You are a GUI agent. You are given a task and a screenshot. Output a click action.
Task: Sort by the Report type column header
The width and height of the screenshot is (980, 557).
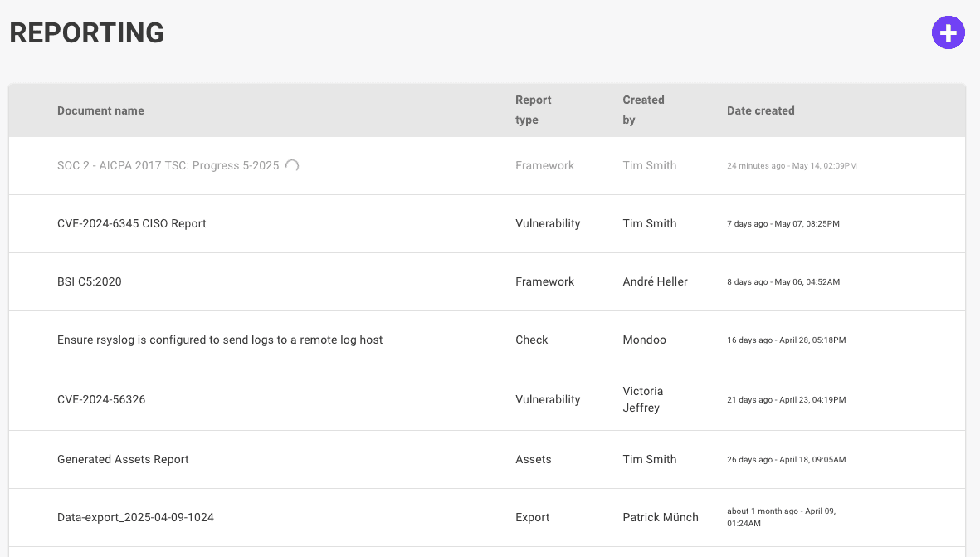(x=534, y=110)
